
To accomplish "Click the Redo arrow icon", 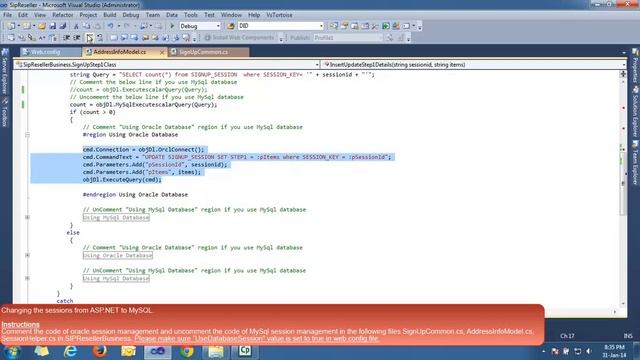I will pyautogui.click(x=127, y=26).
